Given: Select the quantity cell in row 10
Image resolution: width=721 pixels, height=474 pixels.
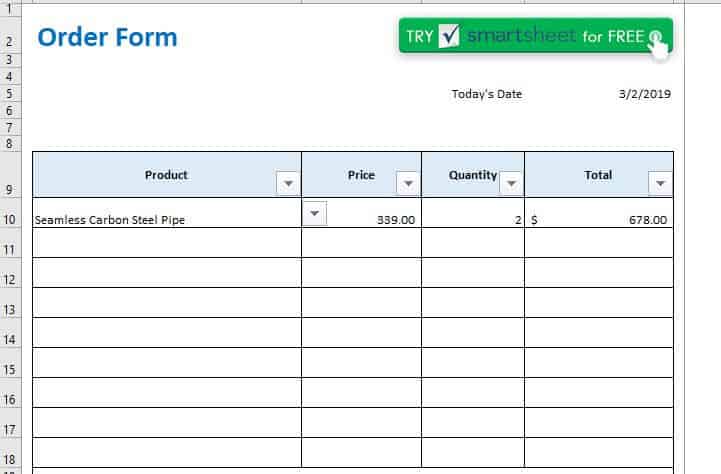Looking at the screenshot, I should tap(472, 219).
